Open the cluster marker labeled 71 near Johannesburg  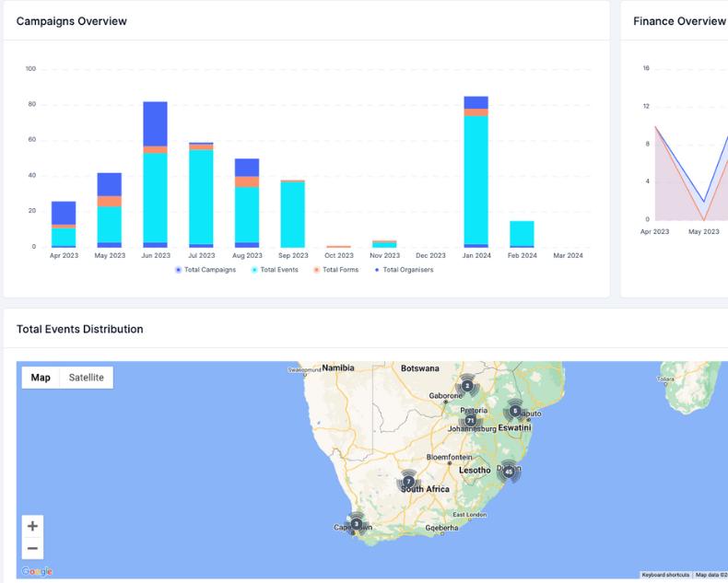pyautogui.click(x=471, y=421)
